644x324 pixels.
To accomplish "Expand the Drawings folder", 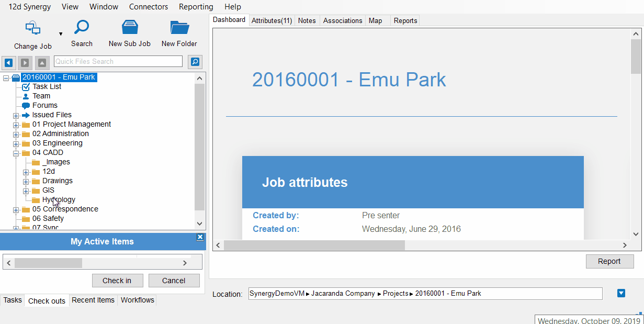I will point(26,181).
